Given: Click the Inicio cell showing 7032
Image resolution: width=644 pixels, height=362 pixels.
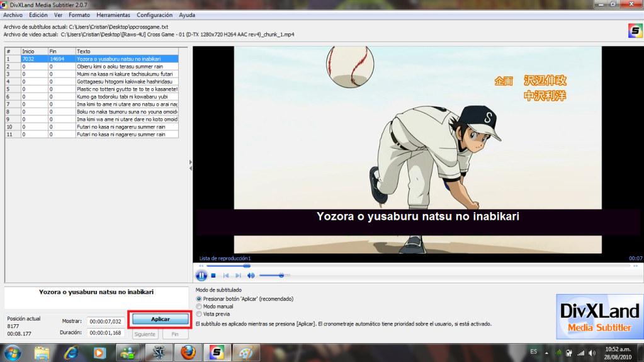Looking at the screenshot, I should [x=35, y=59].
